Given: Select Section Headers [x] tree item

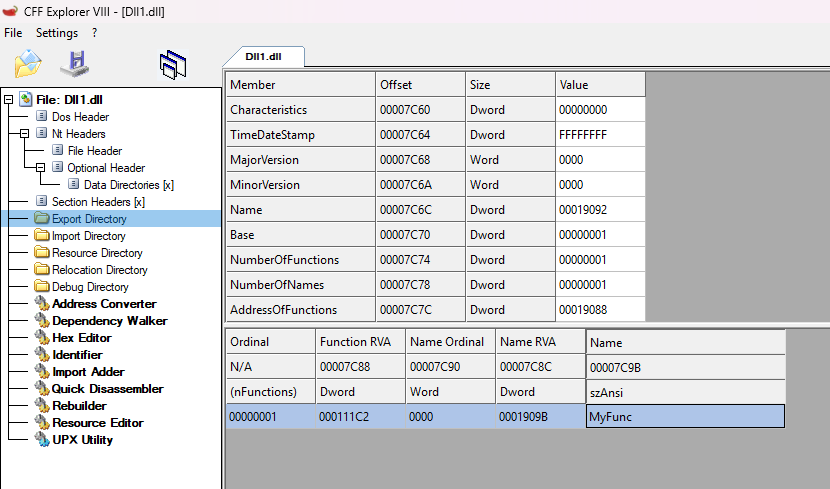Looking at the screenshot, I should (x=98, y=202).
